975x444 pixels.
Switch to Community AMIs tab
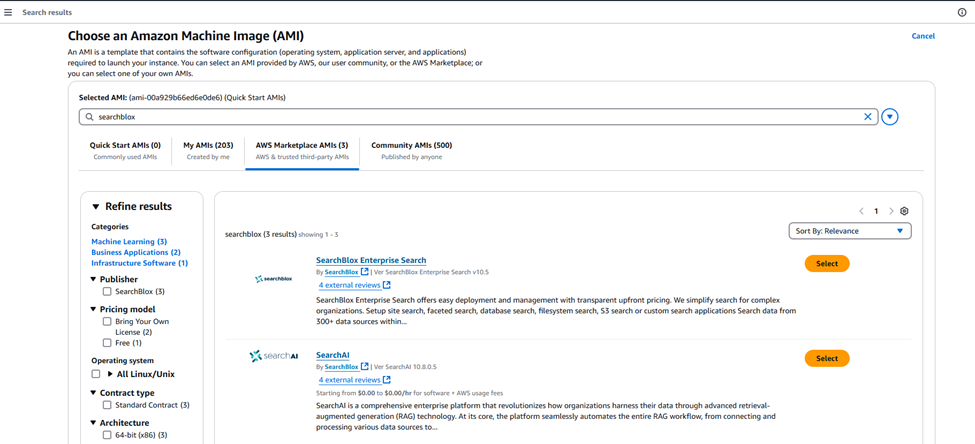pos(411,150)
